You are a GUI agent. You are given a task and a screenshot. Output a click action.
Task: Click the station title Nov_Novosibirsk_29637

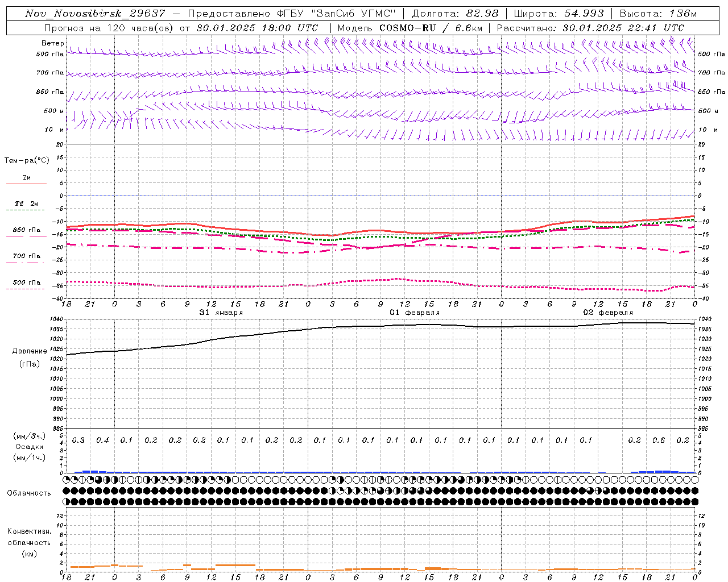(95, 14)
